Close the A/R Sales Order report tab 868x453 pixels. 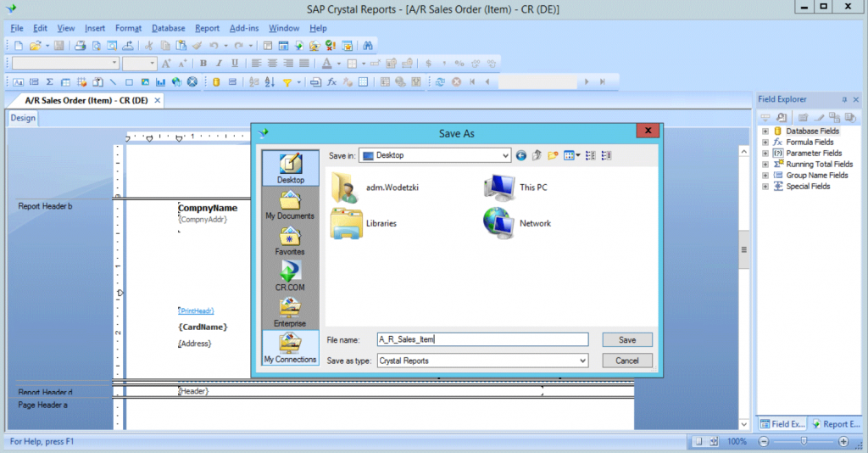(x=157, y=100)
